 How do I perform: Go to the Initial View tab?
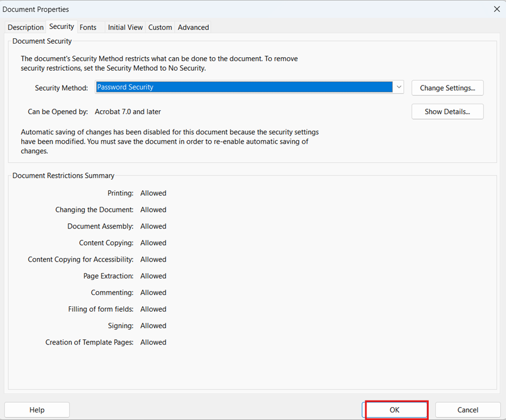click(125, 28)
